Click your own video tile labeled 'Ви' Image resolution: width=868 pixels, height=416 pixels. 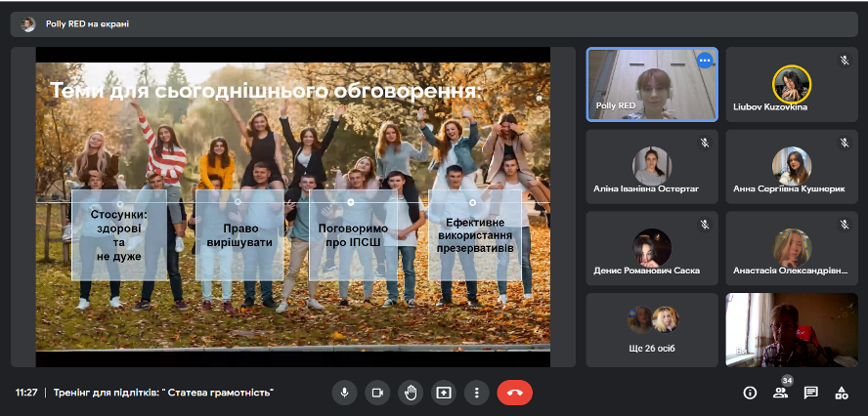pyautogui.click(x=792, y=329)
